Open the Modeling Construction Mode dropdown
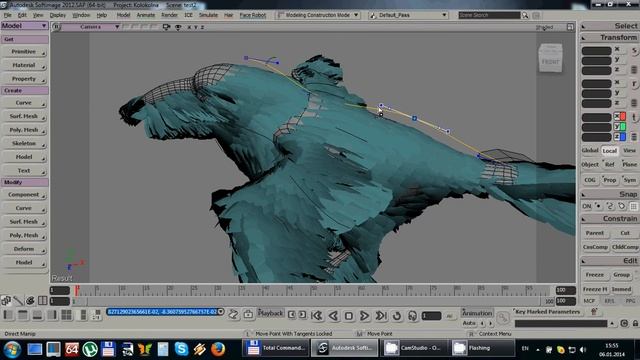 318,15
